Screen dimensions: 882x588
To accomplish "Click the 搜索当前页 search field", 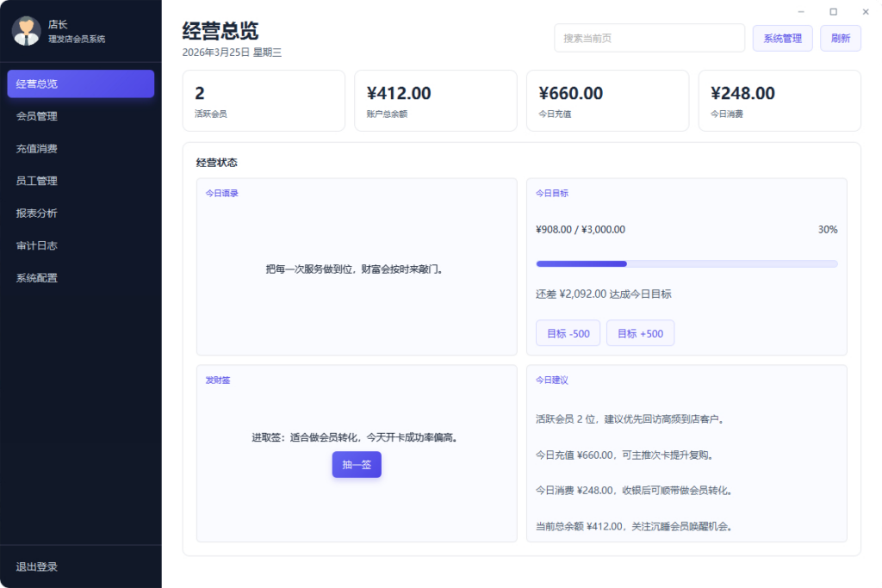I will 649,38.
